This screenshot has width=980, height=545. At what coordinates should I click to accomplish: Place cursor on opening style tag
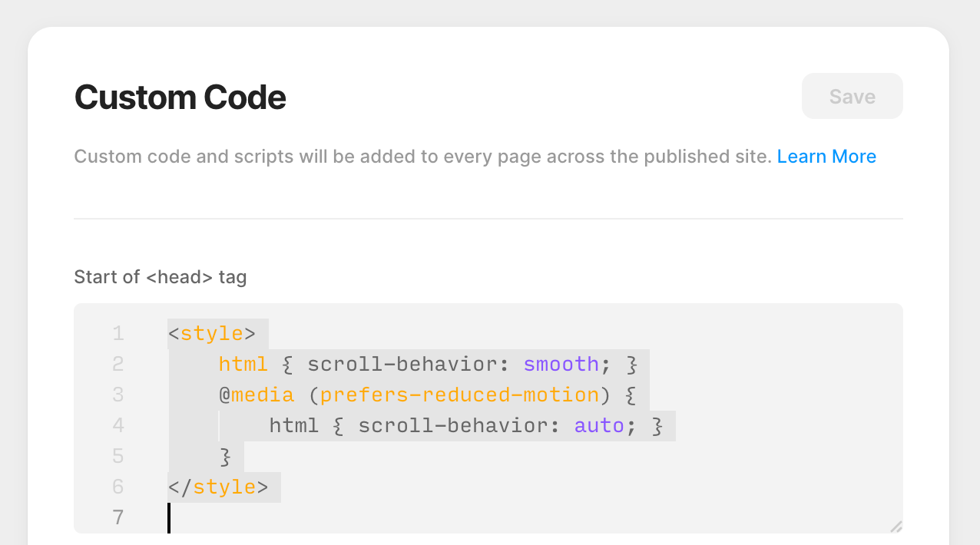coord(212,333)
